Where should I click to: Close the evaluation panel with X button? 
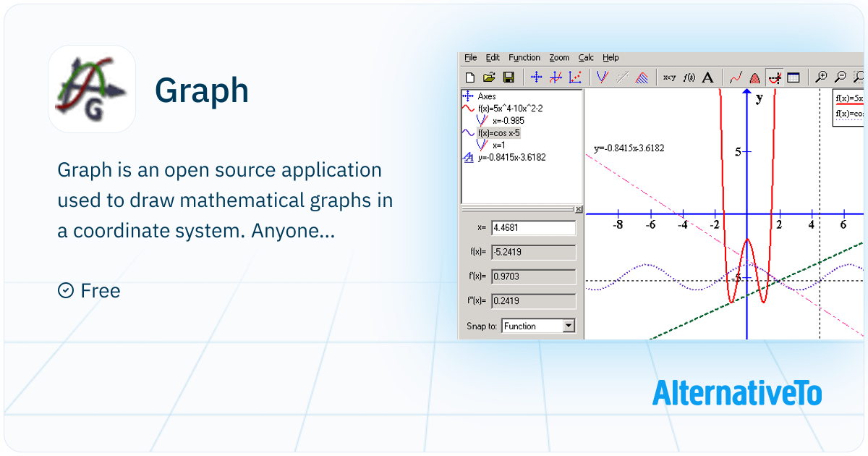pos(578,209)
